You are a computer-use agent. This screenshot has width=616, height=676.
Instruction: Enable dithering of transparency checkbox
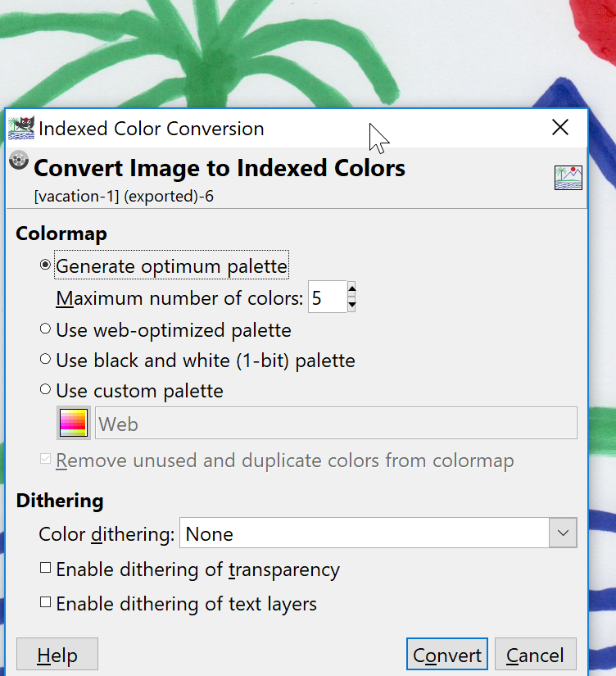click(46, 568)
